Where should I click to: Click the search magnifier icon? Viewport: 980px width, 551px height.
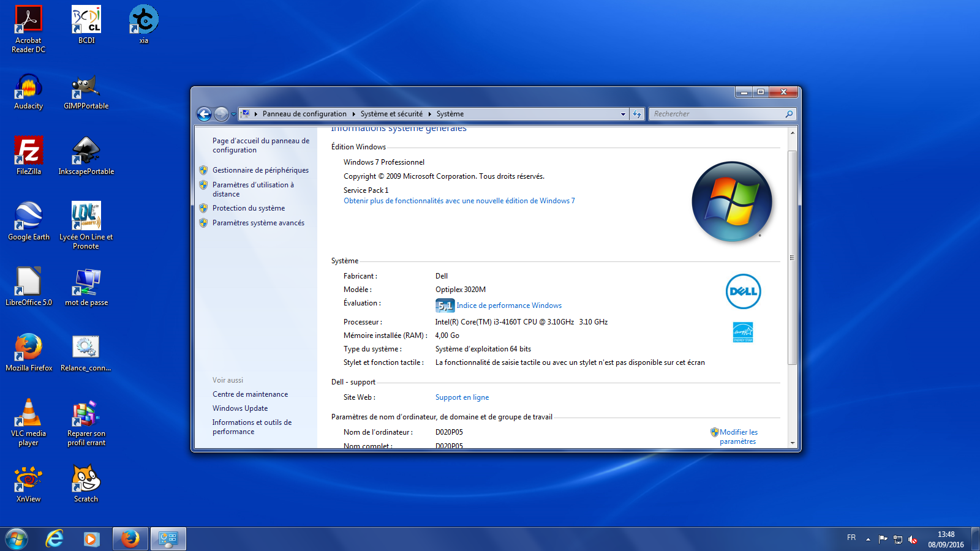click(789, 114)
